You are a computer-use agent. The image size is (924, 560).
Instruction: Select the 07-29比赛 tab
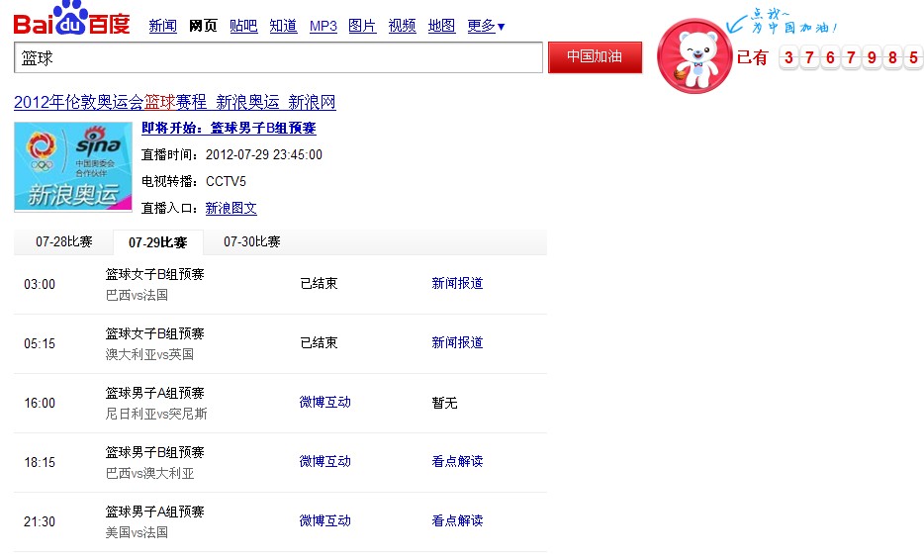(x=157, y=243)
